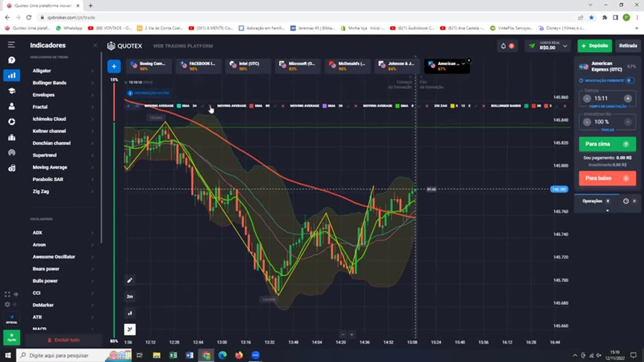Decrease trade time with minus

587,99
